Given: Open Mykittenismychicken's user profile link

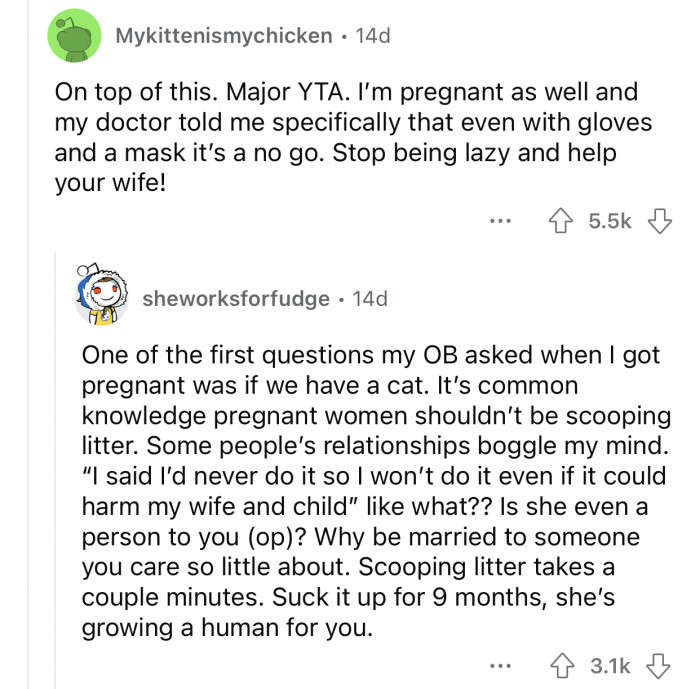Looking at the screenshot, I should [x=224, y=36].
